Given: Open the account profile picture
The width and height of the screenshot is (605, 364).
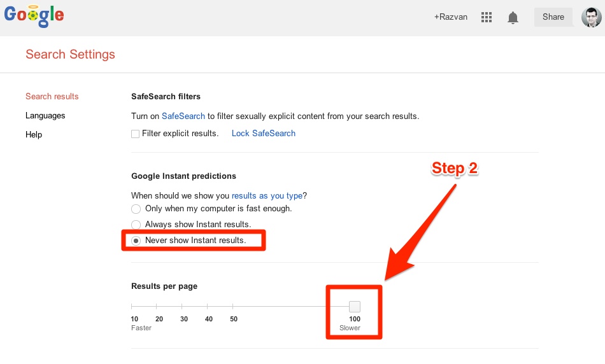Looking at the screenshot, I should tap(591, 17).
